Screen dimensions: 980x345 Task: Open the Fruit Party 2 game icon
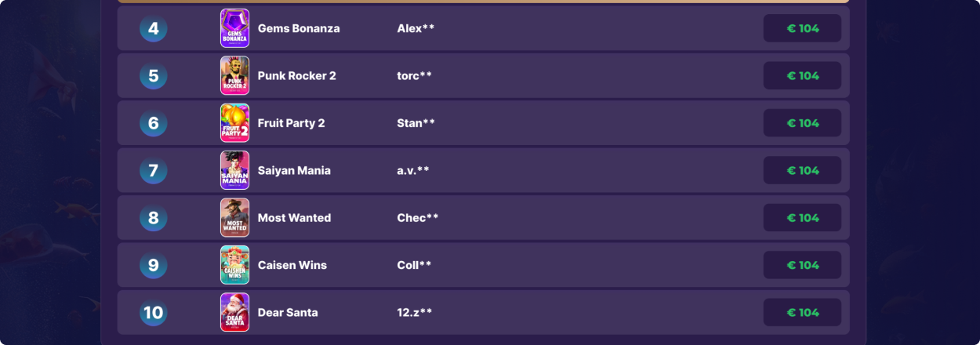click(x=234, y=123)
